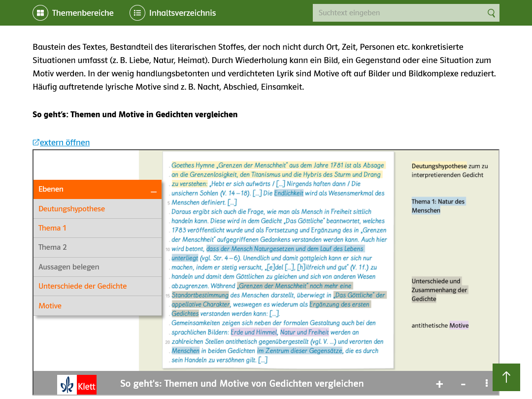Toggle the Deutungshypothese layer
Screen dimensions: 532x399
click(98, 209)
